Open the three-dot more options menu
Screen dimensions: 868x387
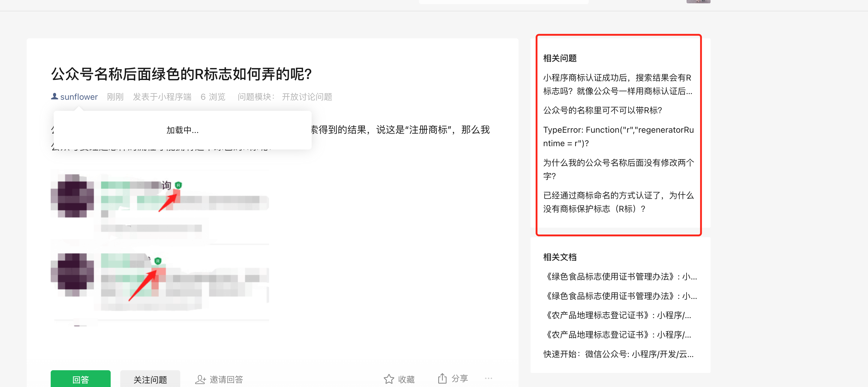pyautogui.click(x=488, y=379)
